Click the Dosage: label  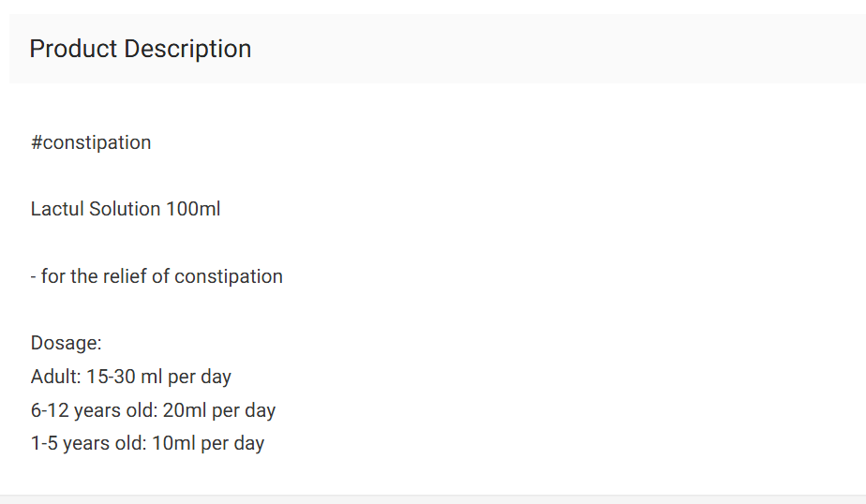(67, 344)
